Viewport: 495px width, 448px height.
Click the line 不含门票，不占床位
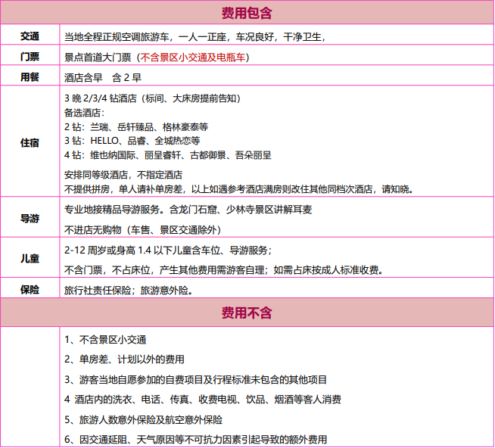coord(224,270)
